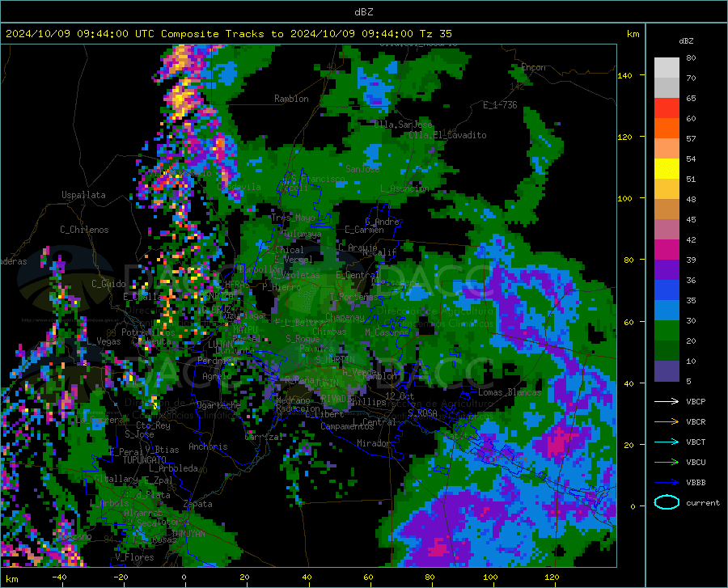Click the '80' value atop dBZ legend
The width and height of the screenshot is (728, 588).
pyautogui.click(x=691, y=57)
